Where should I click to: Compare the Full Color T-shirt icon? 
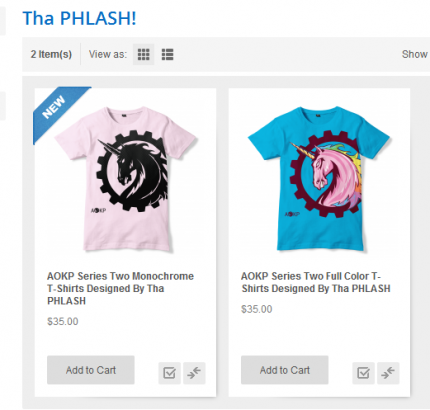point(388,373)
